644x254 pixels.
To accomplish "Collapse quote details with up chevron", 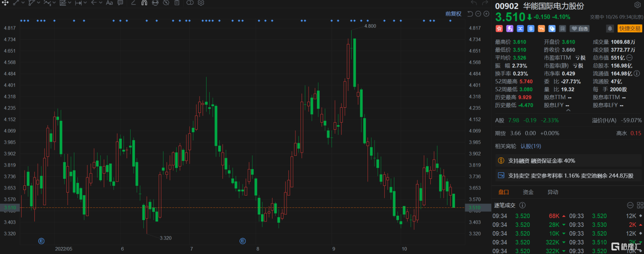I will pyautogui.click(x=568, y=111).
